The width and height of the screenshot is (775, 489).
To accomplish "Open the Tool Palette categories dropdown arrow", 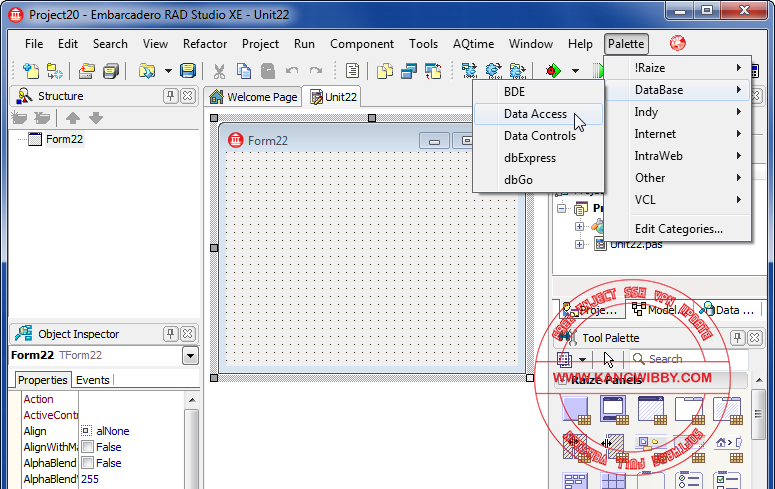I will pos(583,359).
